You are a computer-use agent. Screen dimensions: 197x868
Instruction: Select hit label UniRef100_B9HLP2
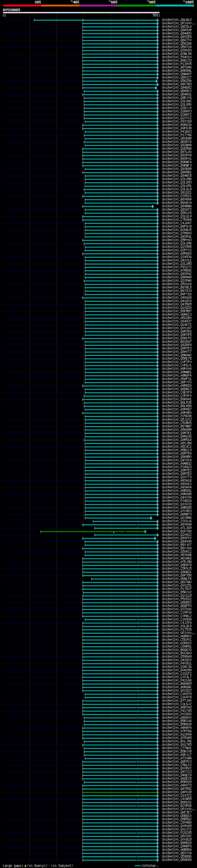point(176,338)
